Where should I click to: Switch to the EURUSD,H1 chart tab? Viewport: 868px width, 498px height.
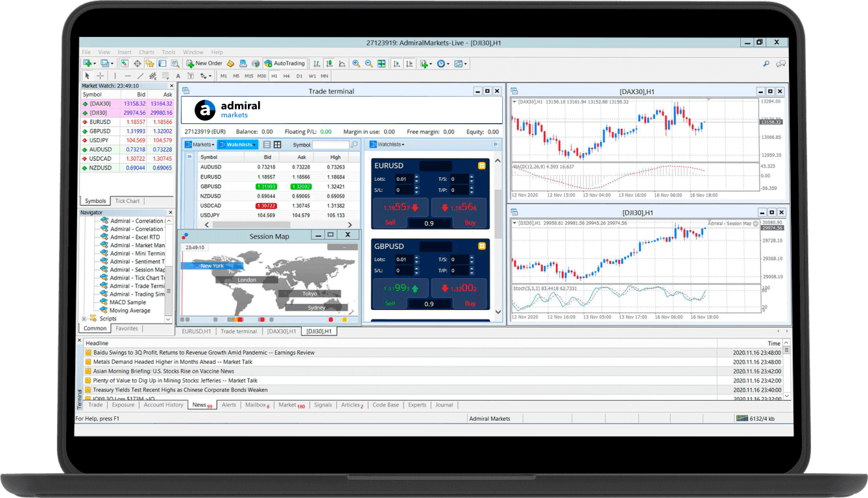click(197, 331)
